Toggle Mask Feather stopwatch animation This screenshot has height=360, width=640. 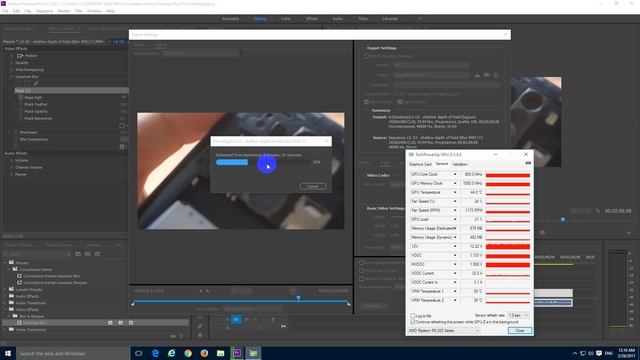click(x=20, y=104)
